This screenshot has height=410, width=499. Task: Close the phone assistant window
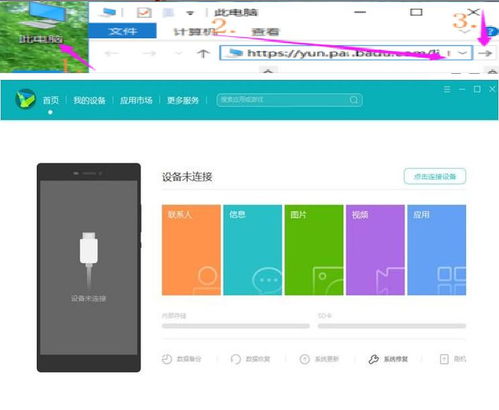tap(492, 89)
